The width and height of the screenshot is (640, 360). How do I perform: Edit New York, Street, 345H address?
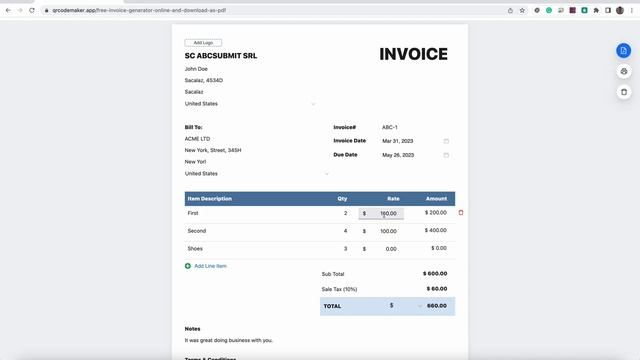213,150
